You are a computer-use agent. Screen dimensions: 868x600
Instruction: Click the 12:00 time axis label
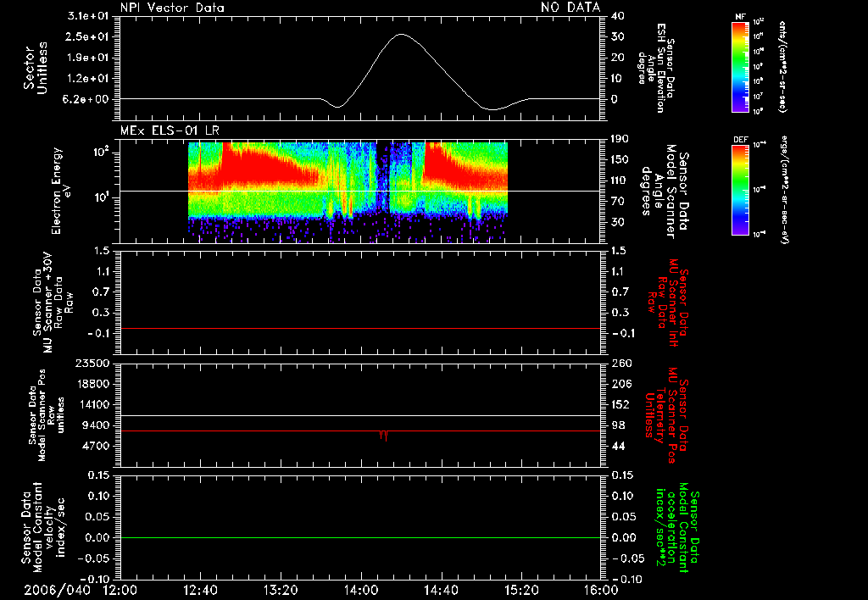click(x=120, y=591)
